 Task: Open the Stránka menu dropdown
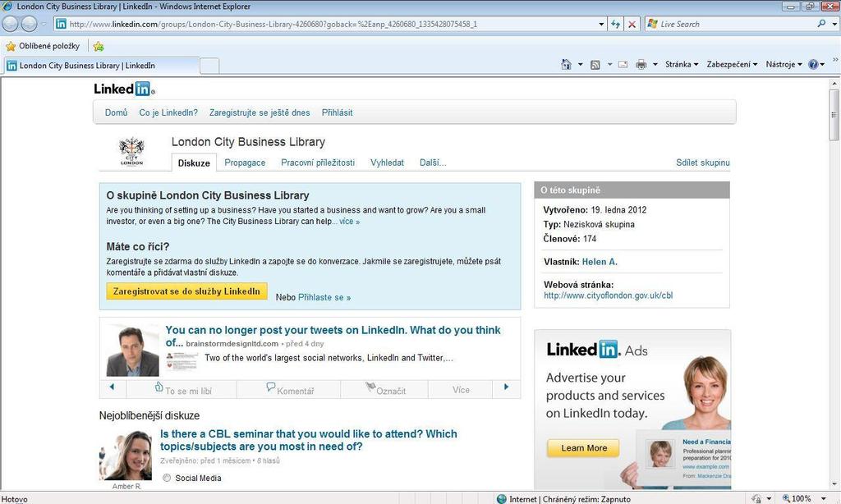682,64
